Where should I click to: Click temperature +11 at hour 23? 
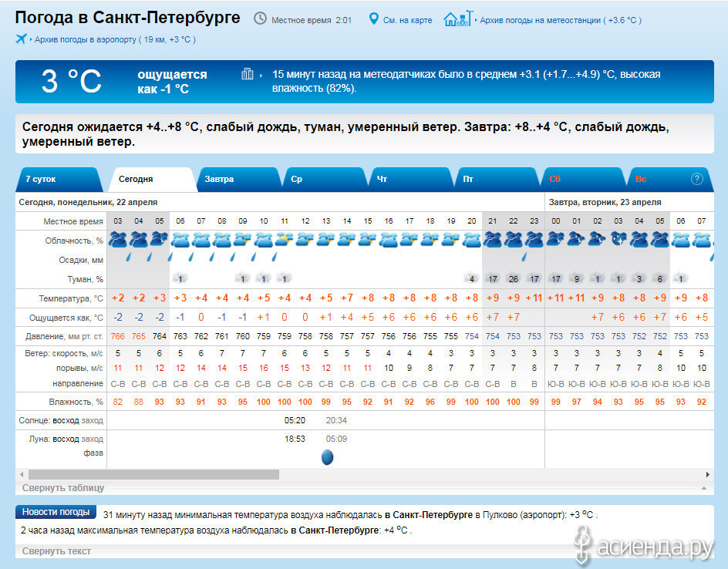pyautogui.click(x=534, y=298)
